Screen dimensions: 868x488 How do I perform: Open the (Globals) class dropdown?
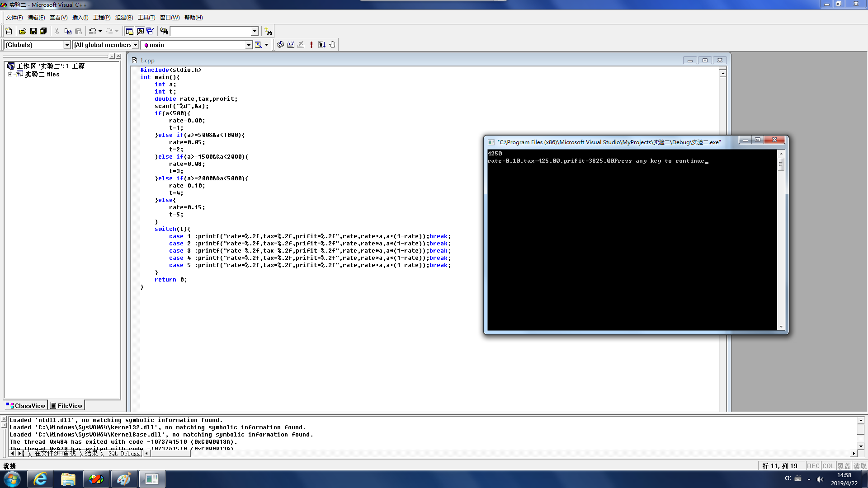tap(67, 45)
